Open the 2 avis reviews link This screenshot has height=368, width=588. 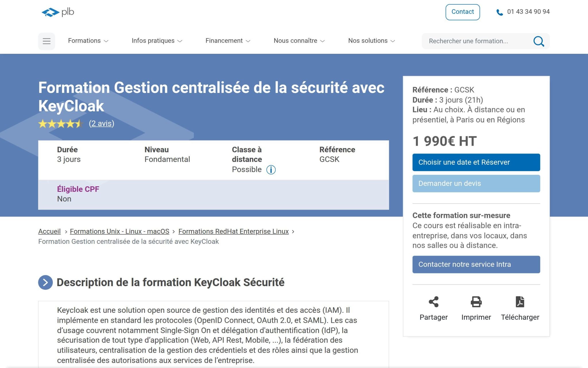click(101, 123)
